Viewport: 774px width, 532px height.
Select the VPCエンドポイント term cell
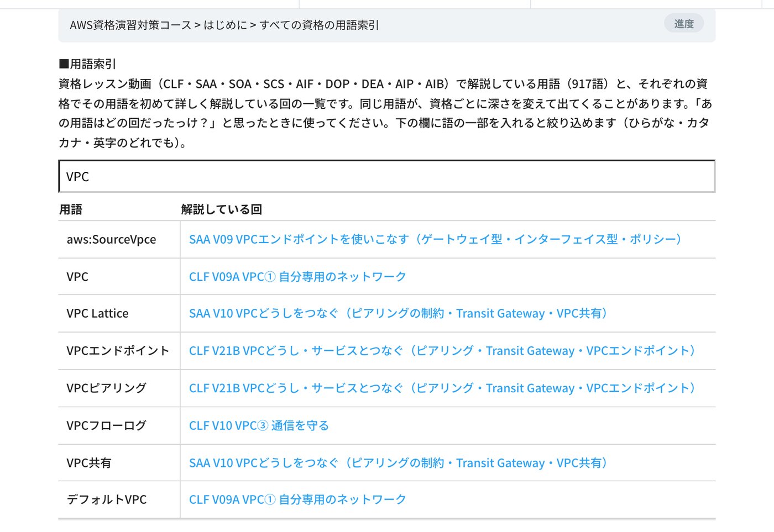click(x=119, y=351)
